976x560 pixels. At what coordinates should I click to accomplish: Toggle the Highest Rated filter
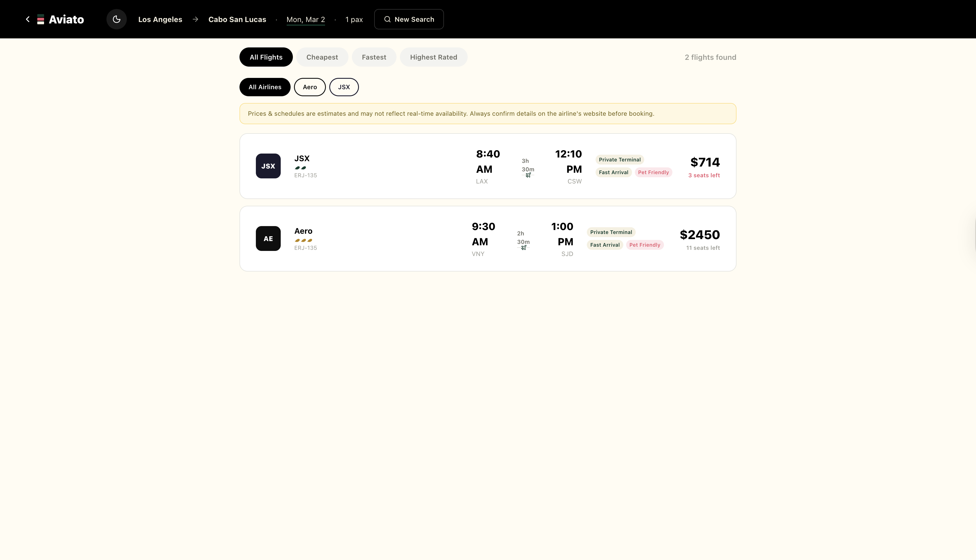click(x=433, y=56)
